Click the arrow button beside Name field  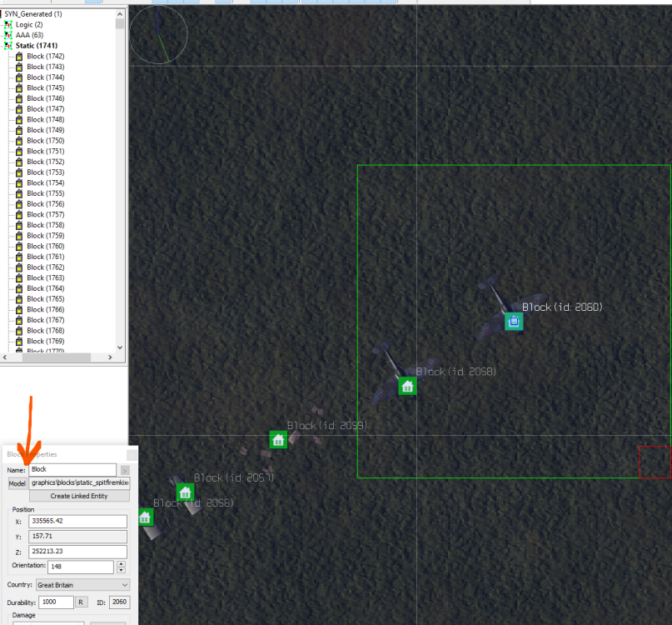click(x=125, y=471)
